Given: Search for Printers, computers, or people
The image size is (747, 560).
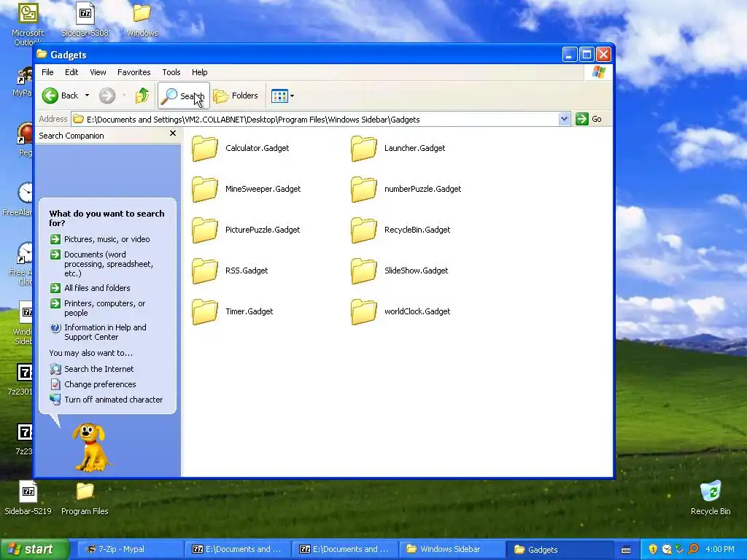Looking at the screenshot, I should [x=98, y=308].
